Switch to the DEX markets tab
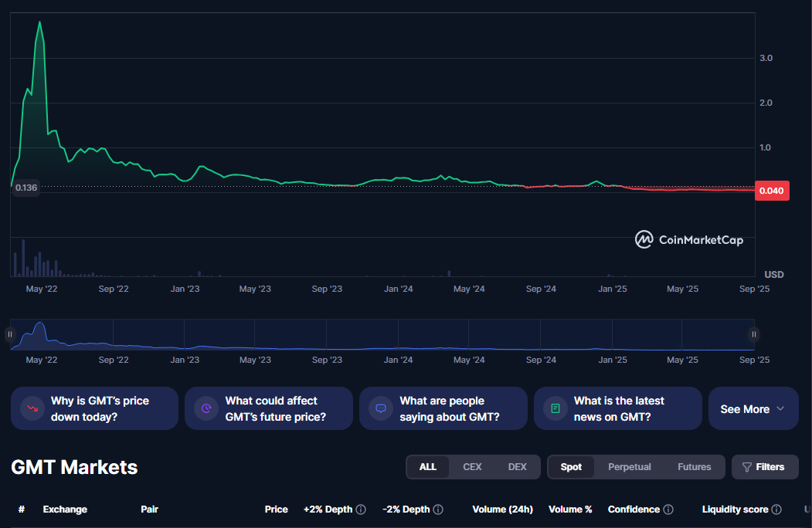 518,467
